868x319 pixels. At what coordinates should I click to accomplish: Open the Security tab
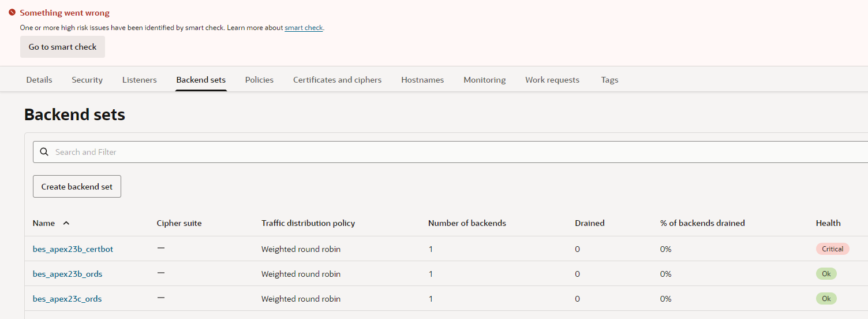[87, 80]
